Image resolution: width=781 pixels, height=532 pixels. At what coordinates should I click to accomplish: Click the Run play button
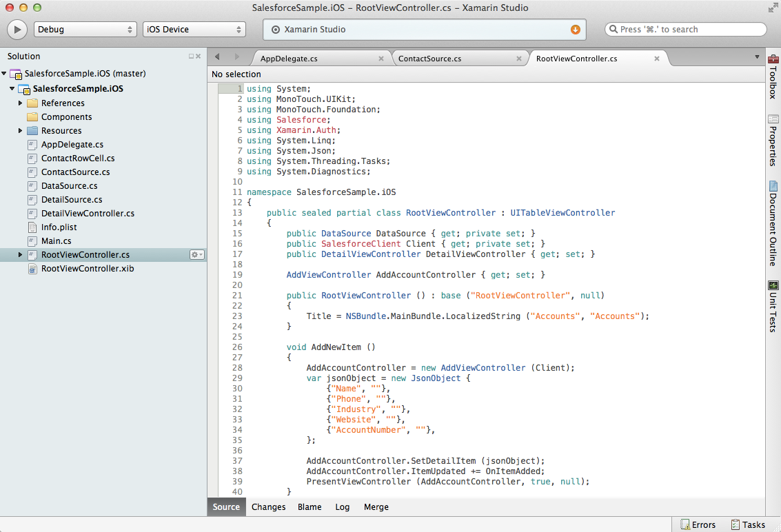click(x=17, y=30)
